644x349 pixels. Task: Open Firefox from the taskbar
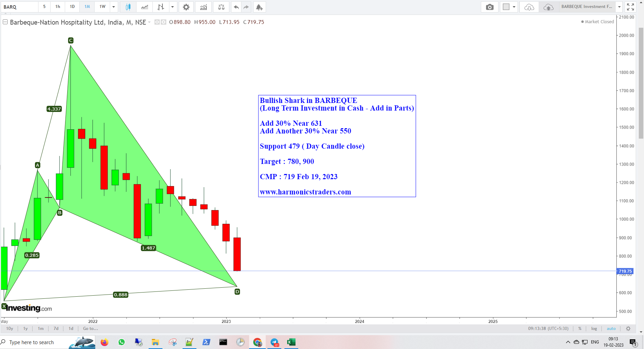click(x=104, y=342)
